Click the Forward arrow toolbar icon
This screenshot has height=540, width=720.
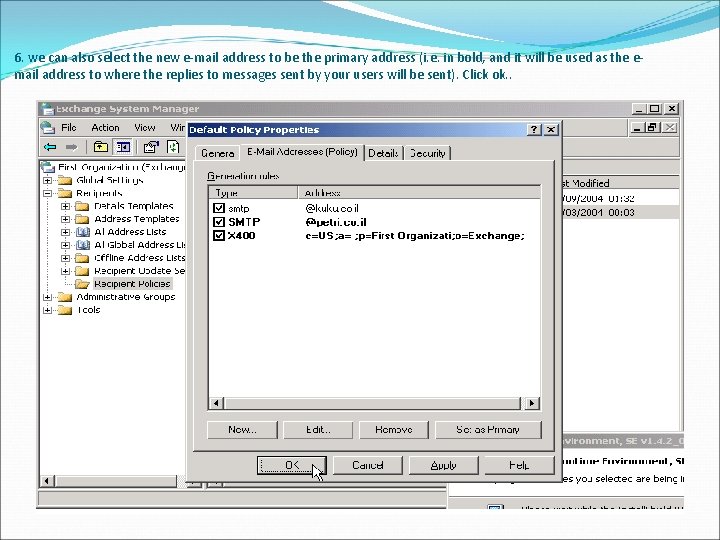[x=71, y=147]
